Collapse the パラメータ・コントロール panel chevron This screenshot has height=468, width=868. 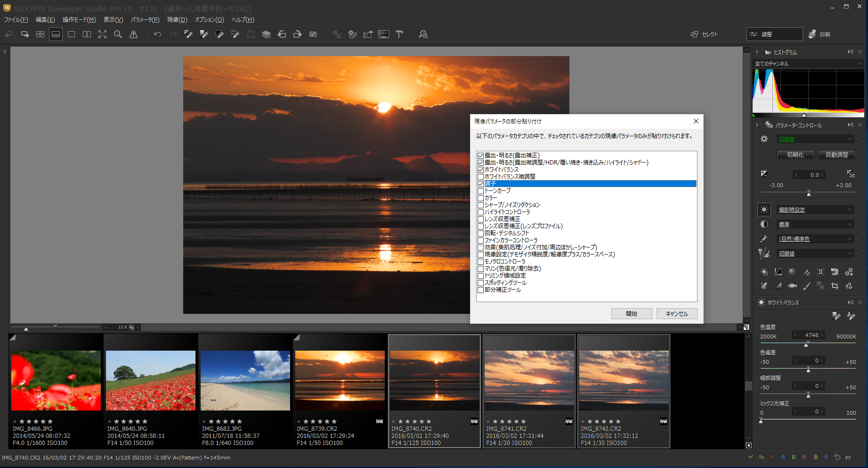pyautogui.click(x=757, y=125)
